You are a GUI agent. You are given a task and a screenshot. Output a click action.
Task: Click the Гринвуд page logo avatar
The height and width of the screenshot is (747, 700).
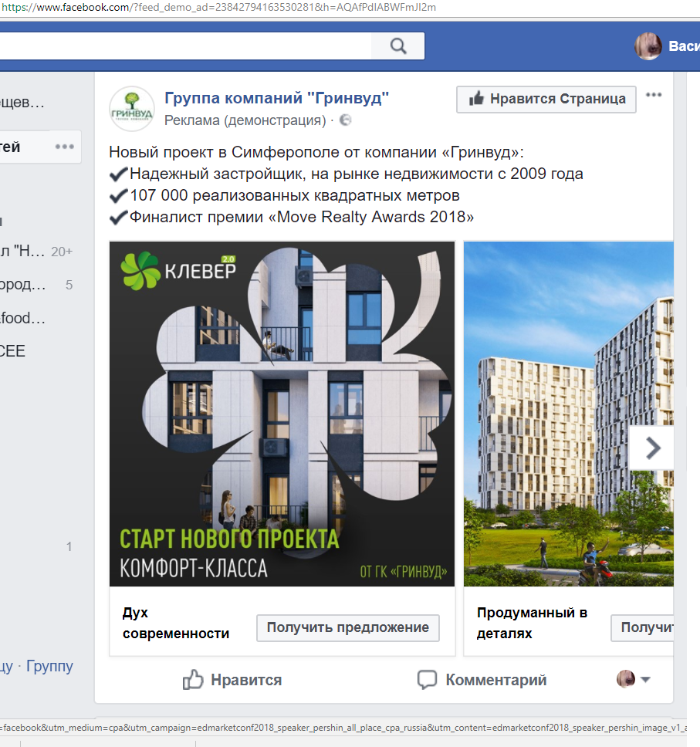click(x=132, y=109)
